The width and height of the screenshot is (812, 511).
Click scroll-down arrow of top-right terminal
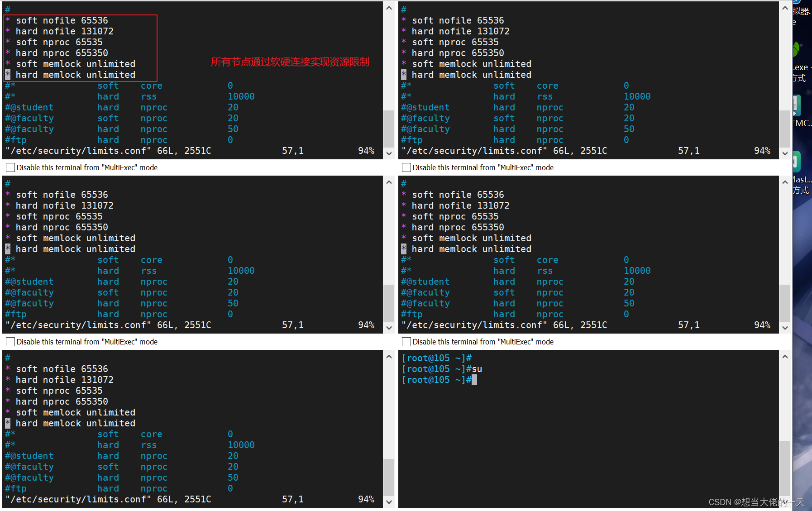pyautogui.click(x=785, y=153)
